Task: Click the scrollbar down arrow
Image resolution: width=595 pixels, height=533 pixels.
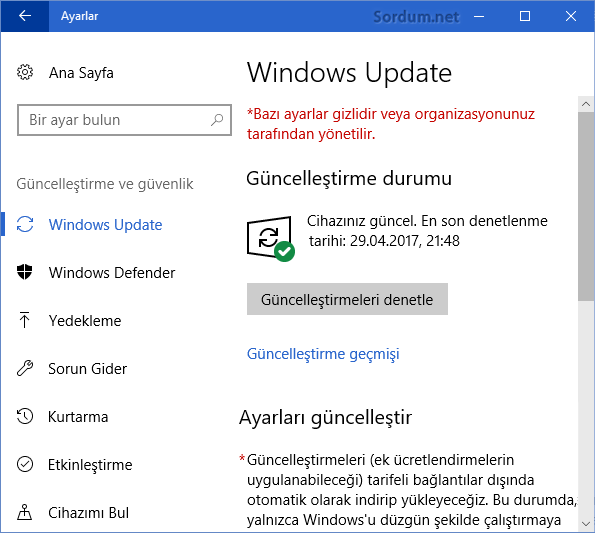Action: (x=586, y=524)
